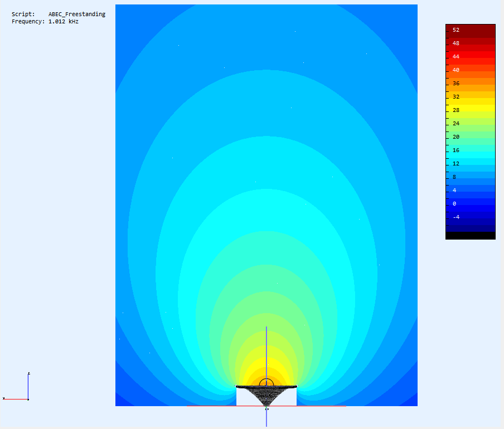Click the 16 value on the color scale

coord(456,150)
